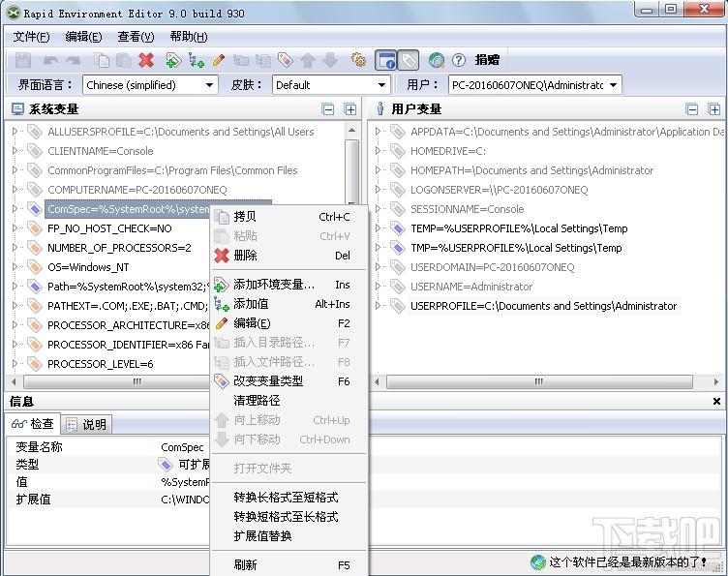Click the Move up arrow toolbar icon
The height and width of the screenshot is (576, 728).
[x=307, y=60]
